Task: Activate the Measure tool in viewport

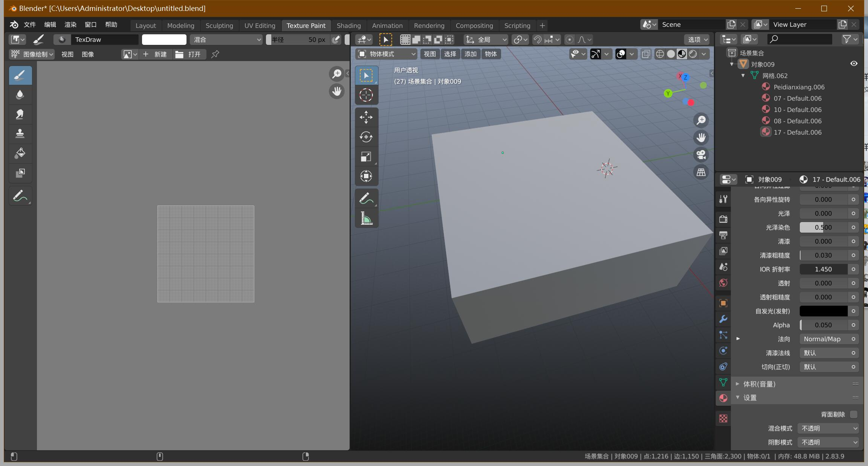Action: [366, 218]
